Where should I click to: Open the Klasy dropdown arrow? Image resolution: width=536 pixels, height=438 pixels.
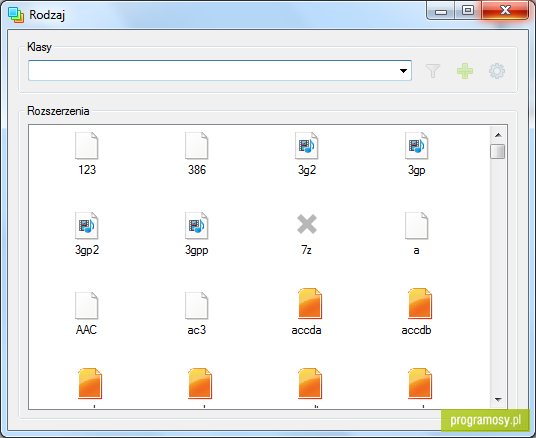pyautogui.click(x=403, y=71)
